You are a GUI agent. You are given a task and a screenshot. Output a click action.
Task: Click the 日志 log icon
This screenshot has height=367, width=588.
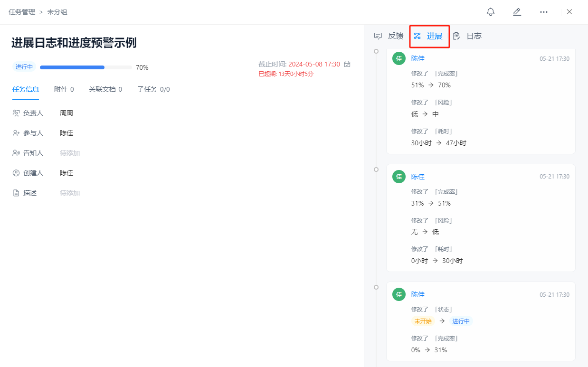point(456,36)
